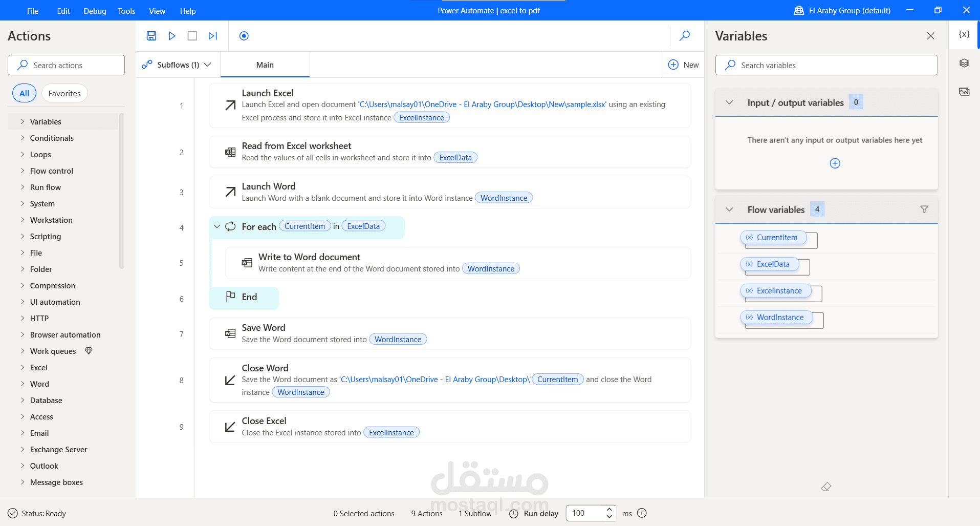Collapse the Flow variables section
Image resolution: width=980 pixels, height=526 pixels.
coord(730,209)
